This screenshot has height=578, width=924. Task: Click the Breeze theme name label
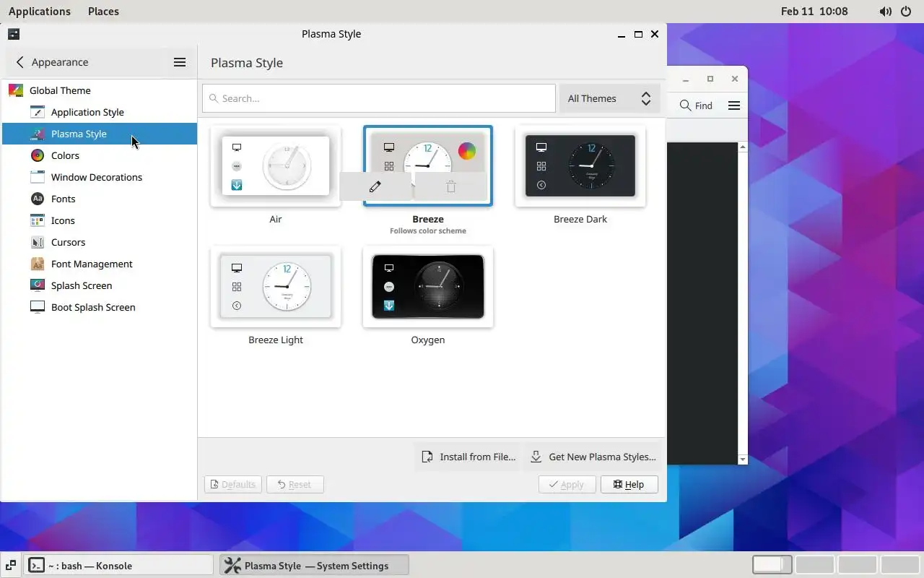428,219
